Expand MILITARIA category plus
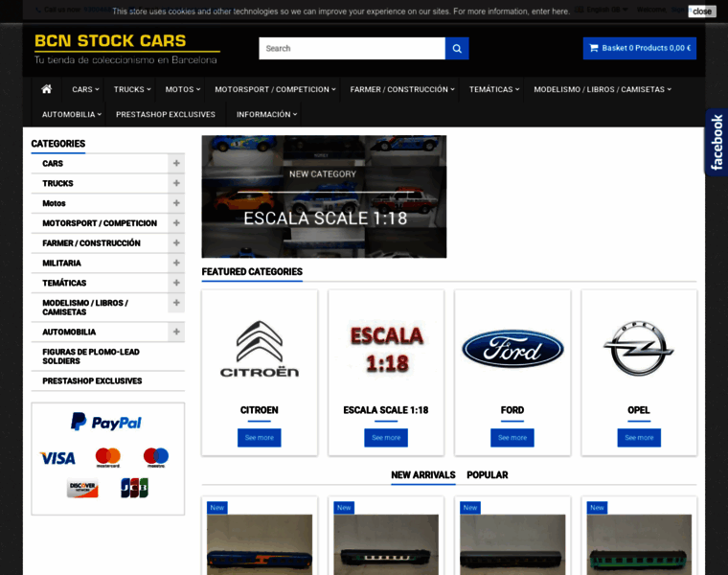This screenshot has height=575, width=728. coord(176,263)
